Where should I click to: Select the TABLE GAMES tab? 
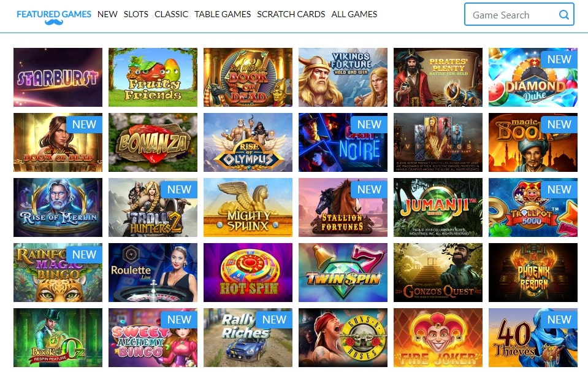point(223,14)
